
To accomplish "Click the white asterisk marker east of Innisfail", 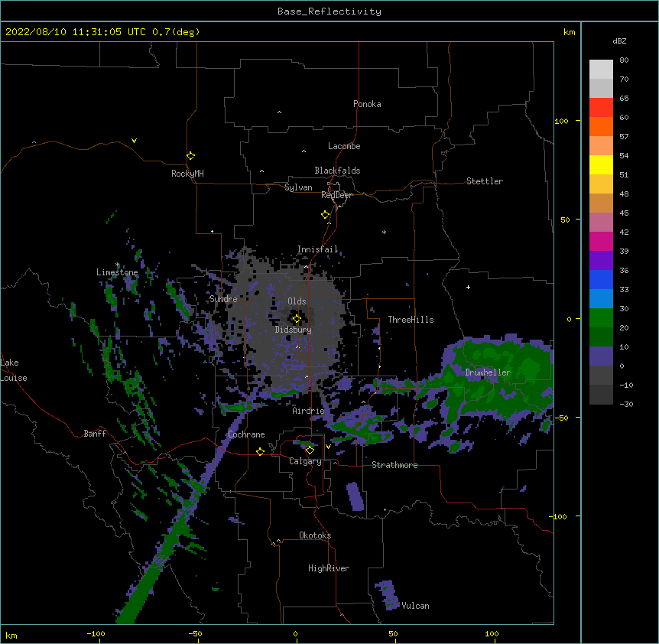I will tap(384, 232).
